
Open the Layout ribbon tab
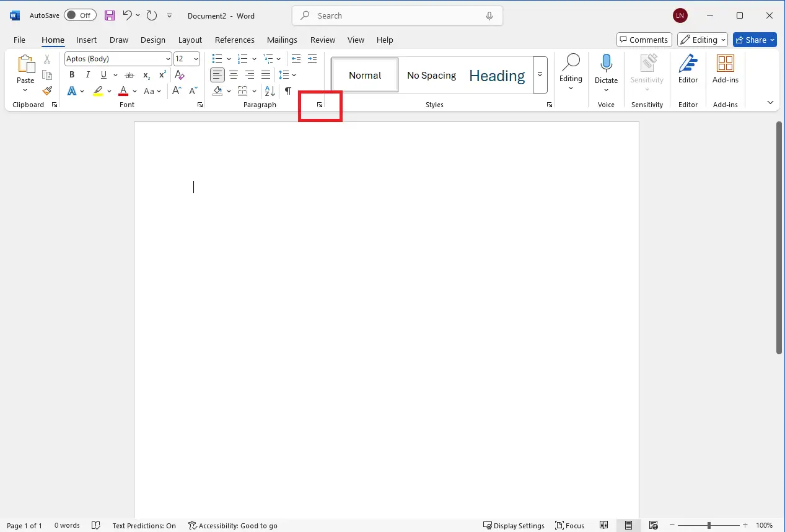click(x=190, y=40)
